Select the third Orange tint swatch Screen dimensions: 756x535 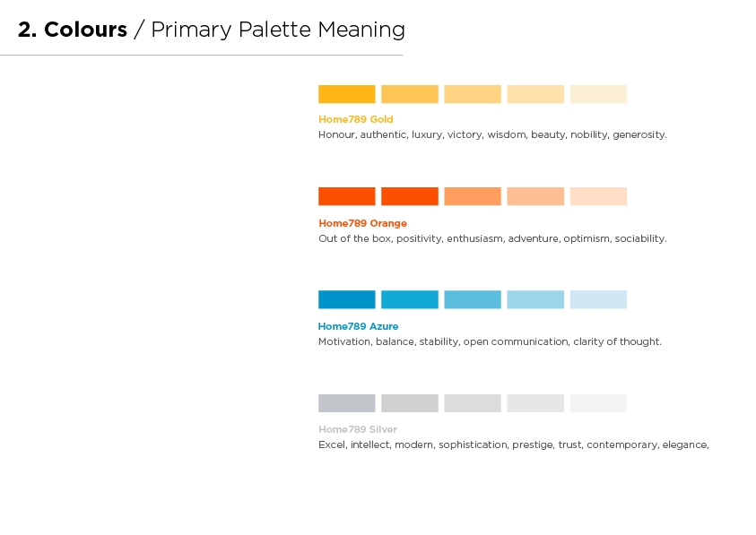click(473, 196)
